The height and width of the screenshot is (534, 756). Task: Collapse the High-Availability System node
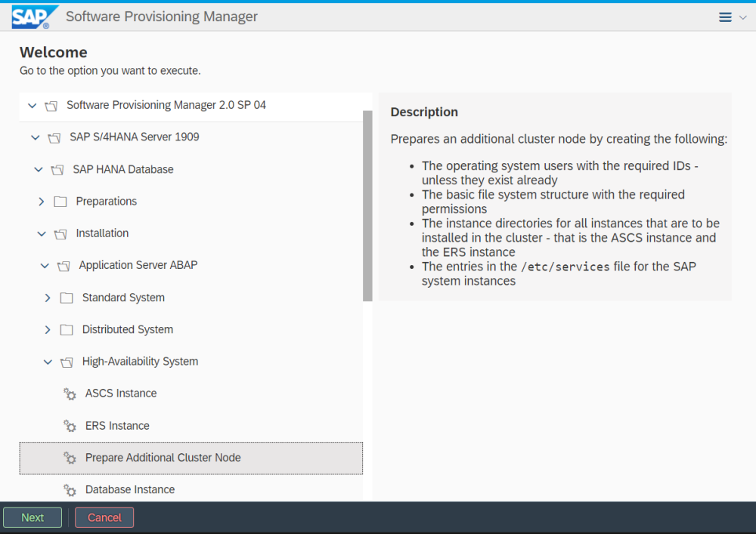point(48,362)
